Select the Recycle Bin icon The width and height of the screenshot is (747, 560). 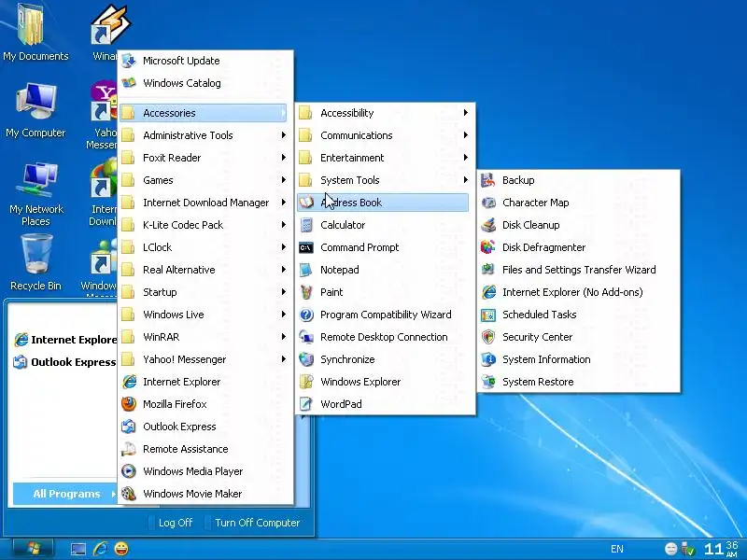[35, 263]
